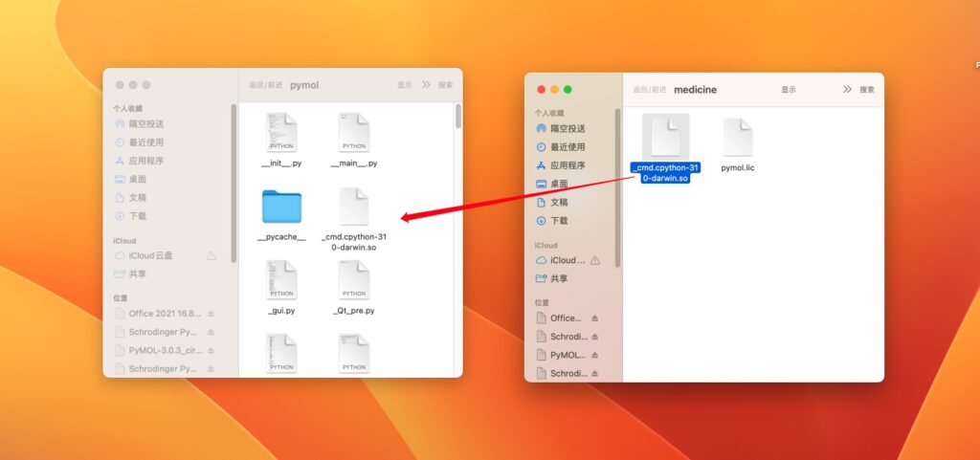Screen dimensions: 980x460
Task: Open iCloud云盘 in pymol window sidebar
Action: coord(144,255)
